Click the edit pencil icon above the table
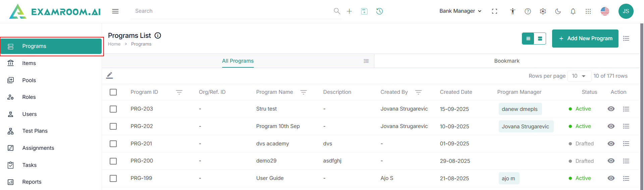The image size is (644, 190). click(110, 75)
